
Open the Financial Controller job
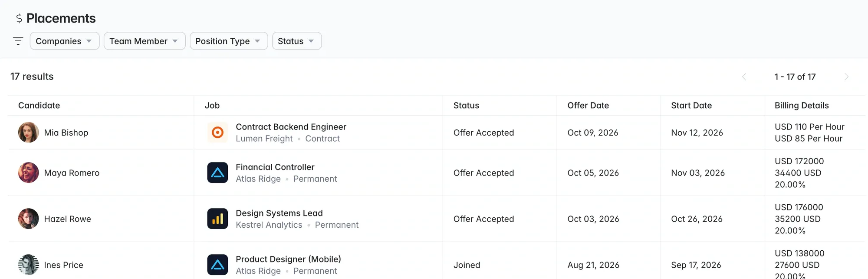pos(275,167)
